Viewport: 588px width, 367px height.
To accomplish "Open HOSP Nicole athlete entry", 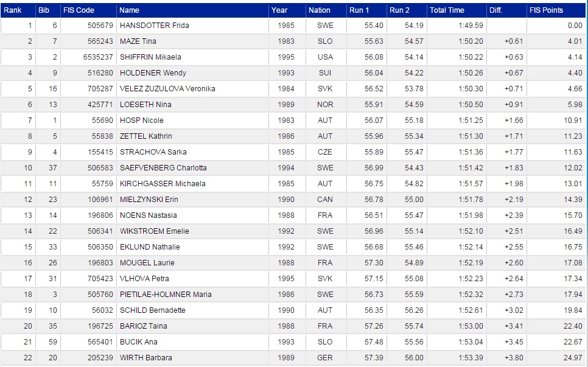I will click(x=141, y=121).
